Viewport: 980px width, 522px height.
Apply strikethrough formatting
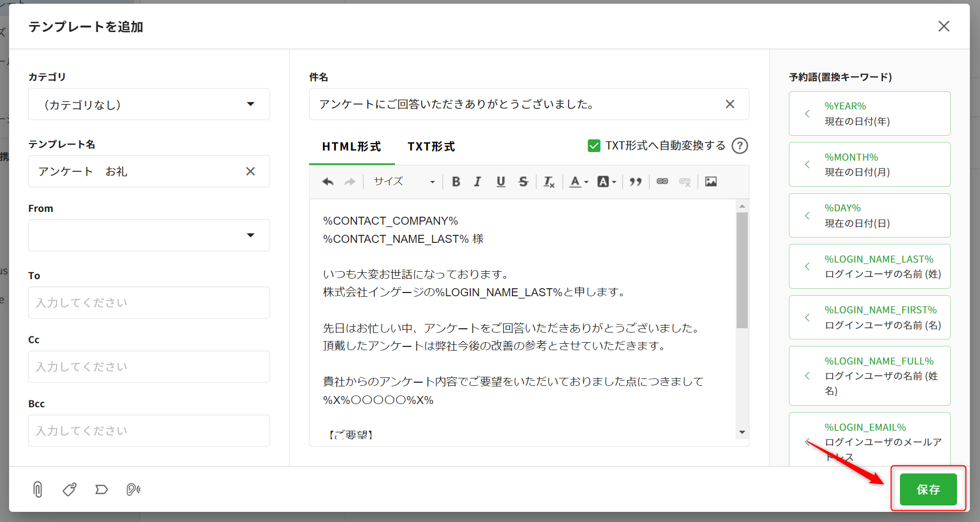pyautogui.click(x=523, y=181)
